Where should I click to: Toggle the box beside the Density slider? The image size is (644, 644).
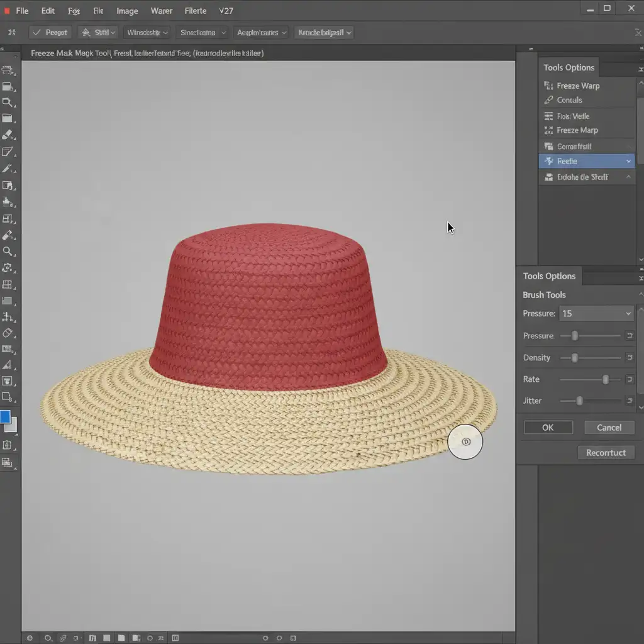click(629, 358)
